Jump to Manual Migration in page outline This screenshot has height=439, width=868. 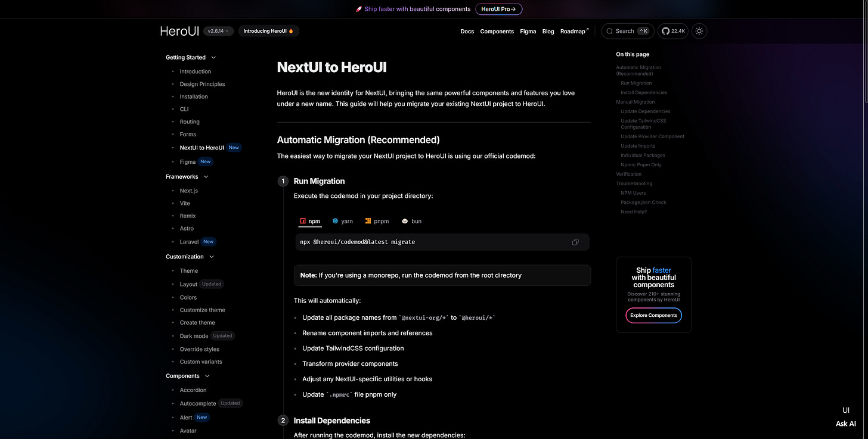[635, 102]
